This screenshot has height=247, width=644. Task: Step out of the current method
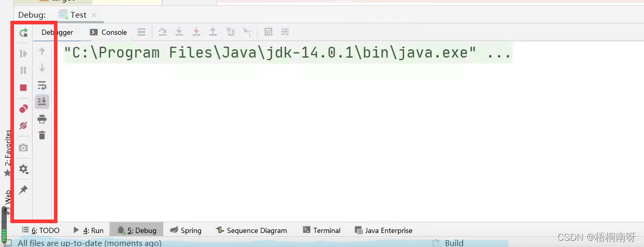tap(212, 32)
